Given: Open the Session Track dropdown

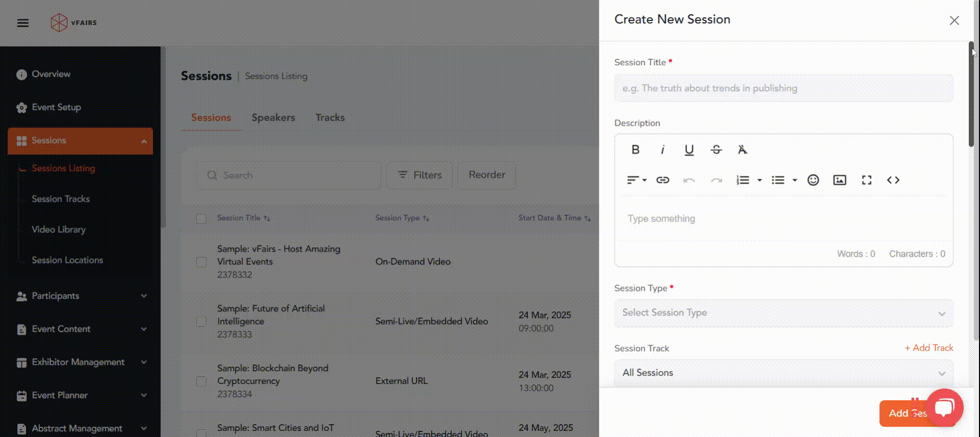Looking at the screenshot, I should click(x=783, y=373).
